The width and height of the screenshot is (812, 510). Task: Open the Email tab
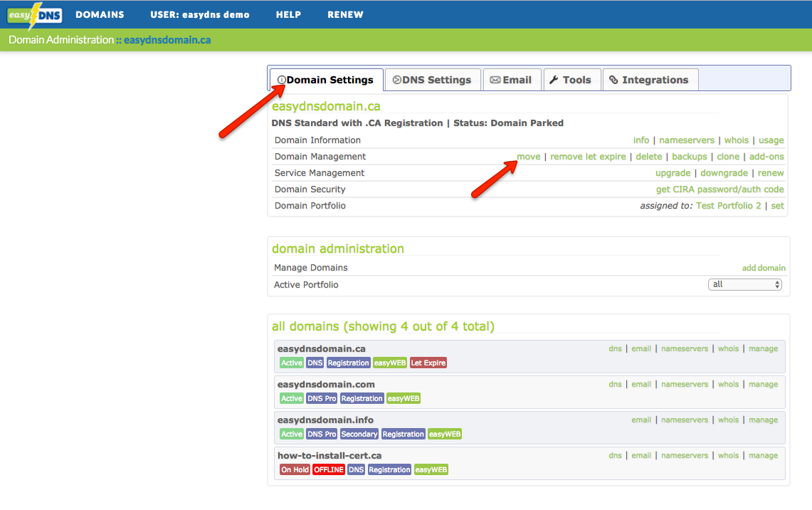pos(512,80)
